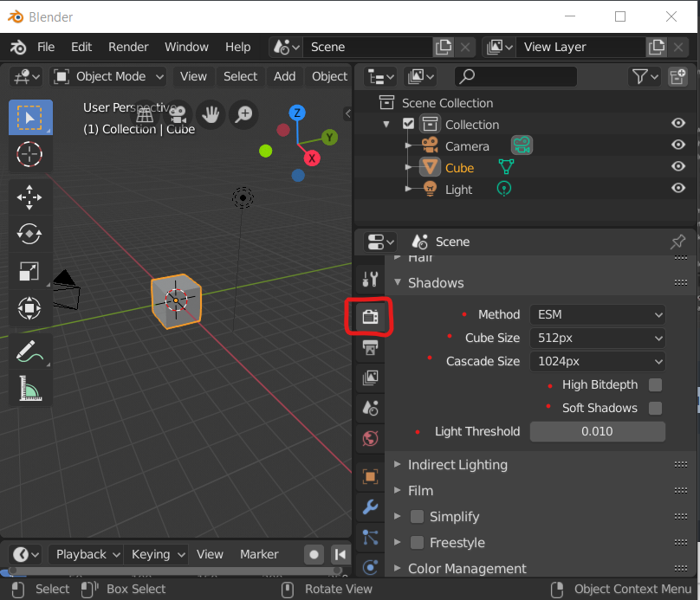Click the viewport zoom magnifier icon
Image resolution: width=700 pixels, height=600 pixels.
tap(243, 114)
